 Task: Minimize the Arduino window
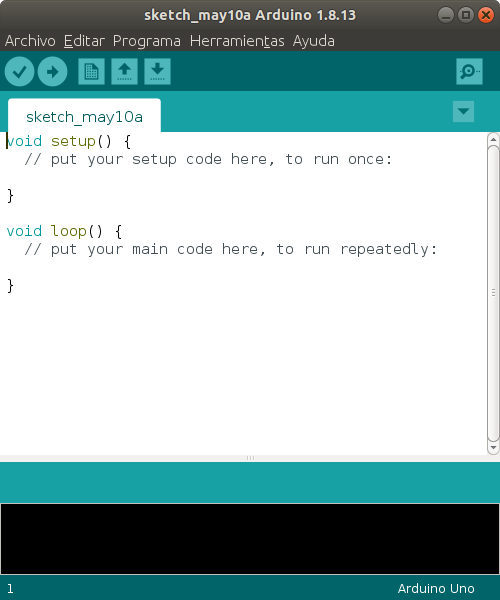[x=446, y=15]
